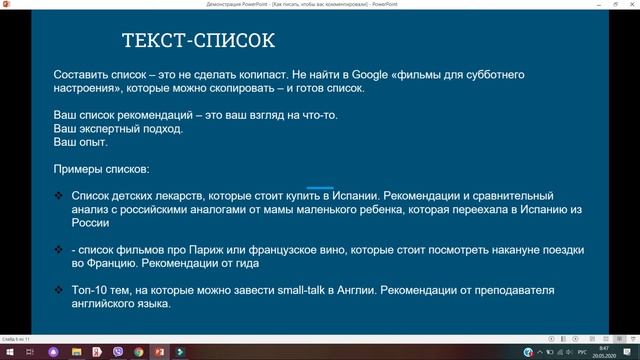Viewport: 640px width, 360px height.
Task: Open the Yandex browser taskbar icon
Action: [97, 352]
